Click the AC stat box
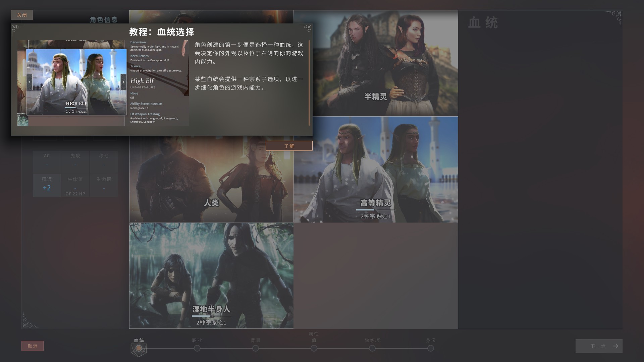Screen dimensions: 644x362 47,162
